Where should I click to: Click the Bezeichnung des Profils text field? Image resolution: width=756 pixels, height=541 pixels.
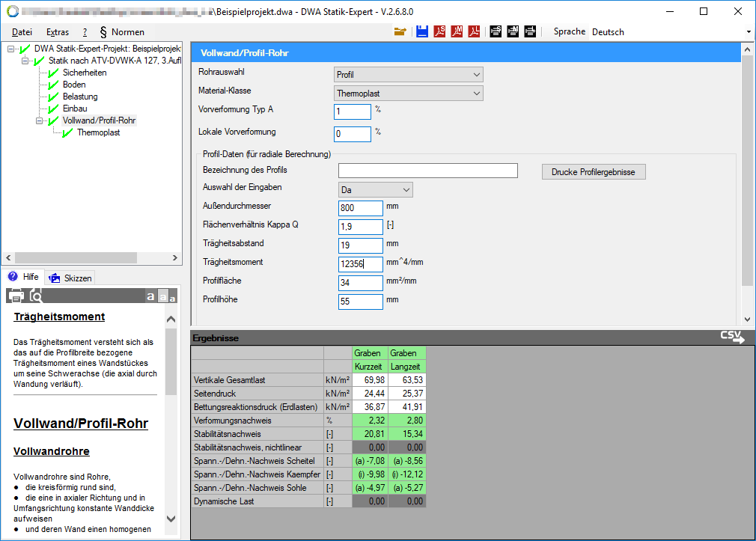click(427, 171)
